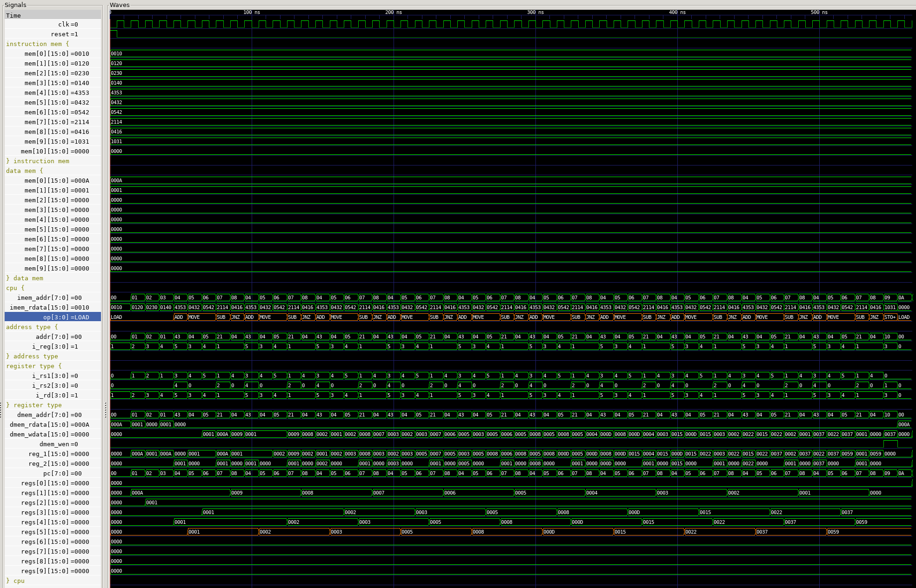Viewport: 916px width, 588px height.
Task: Select signal mem[8][15:0] =0416
Action: [53, 132]
